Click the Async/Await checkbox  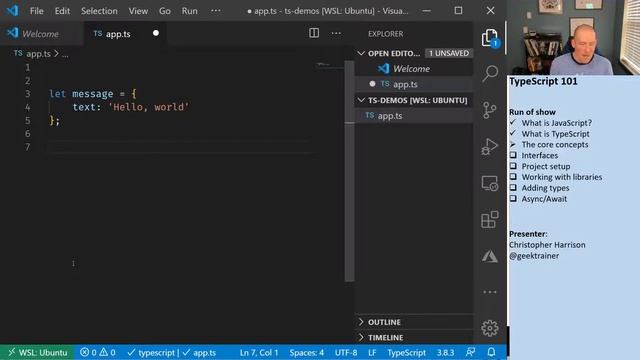(513, 199)
